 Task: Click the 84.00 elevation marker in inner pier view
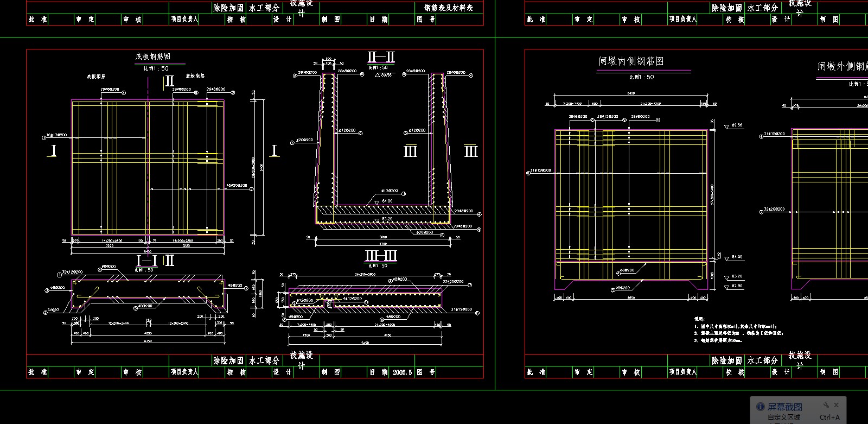pos(737,257)
